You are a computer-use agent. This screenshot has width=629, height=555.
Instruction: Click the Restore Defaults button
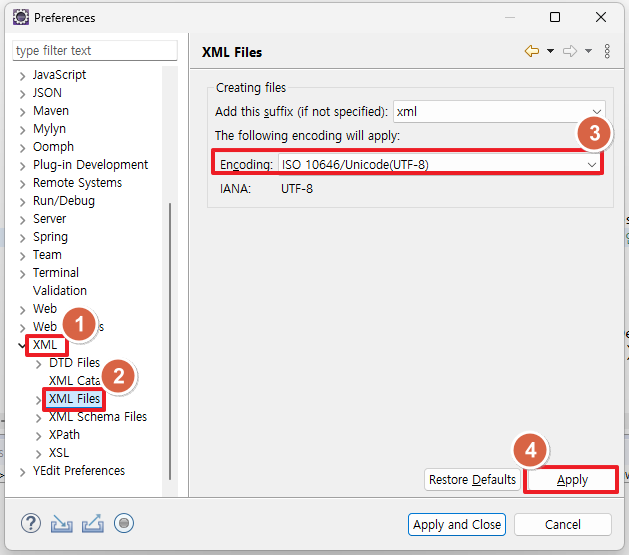(x=472, y=480)
